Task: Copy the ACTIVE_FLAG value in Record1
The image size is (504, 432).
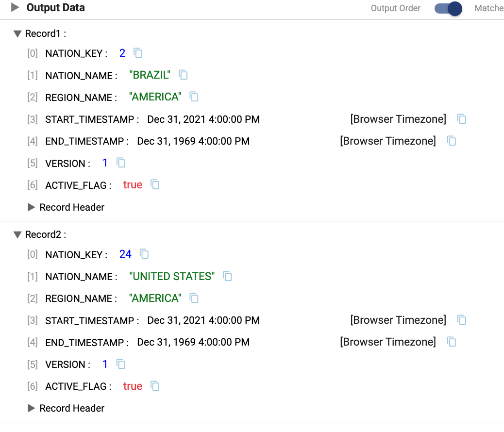Action: click(x=155, y=184)
